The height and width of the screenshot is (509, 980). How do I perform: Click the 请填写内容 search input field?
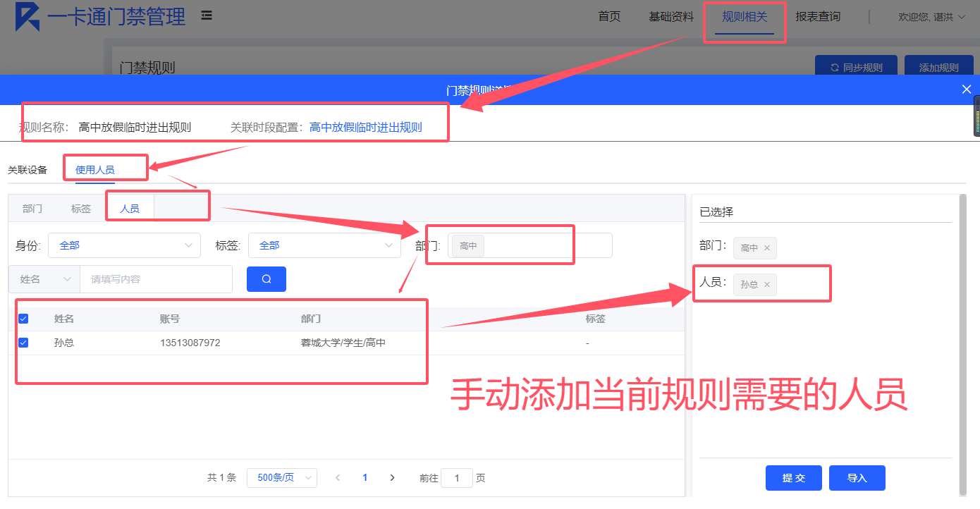pos(155,279)
